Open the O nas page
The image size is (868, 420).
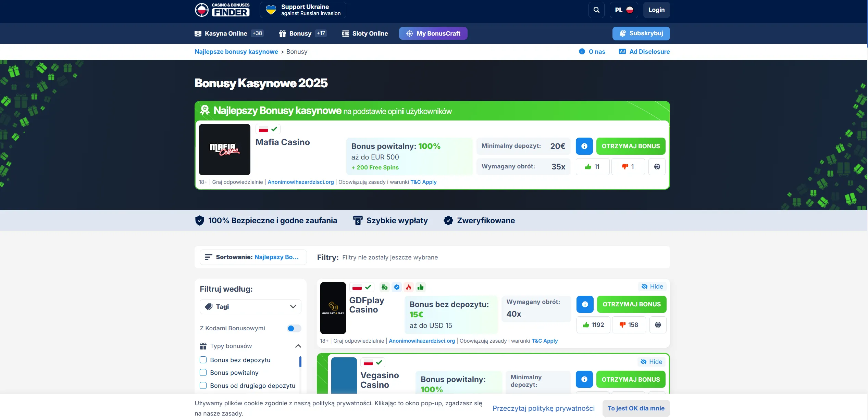coord(592,52)
